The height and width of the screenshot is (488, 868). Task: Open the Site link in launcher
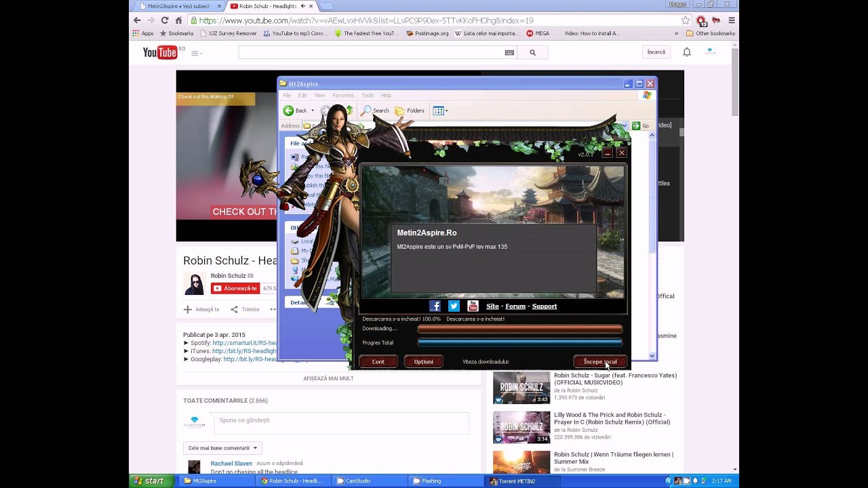click(x=492, y=306)
